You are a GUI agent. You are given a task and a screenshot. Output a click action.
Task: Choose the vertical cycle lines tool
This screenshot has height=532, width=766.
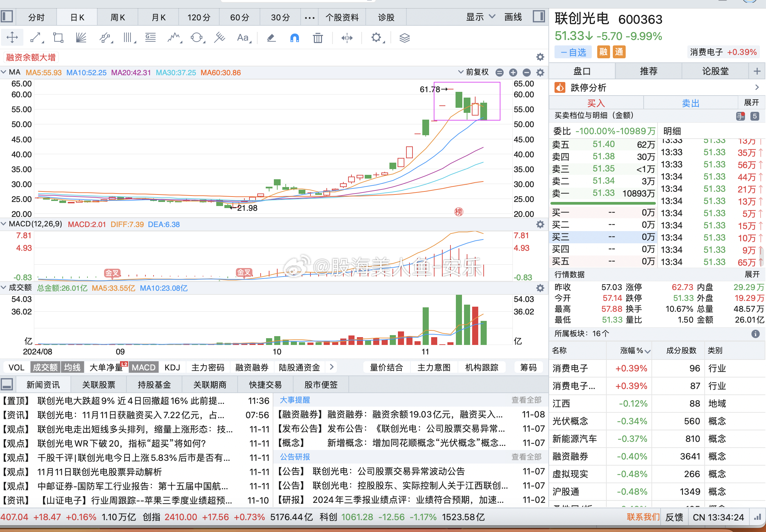click(x=128, y=38)
